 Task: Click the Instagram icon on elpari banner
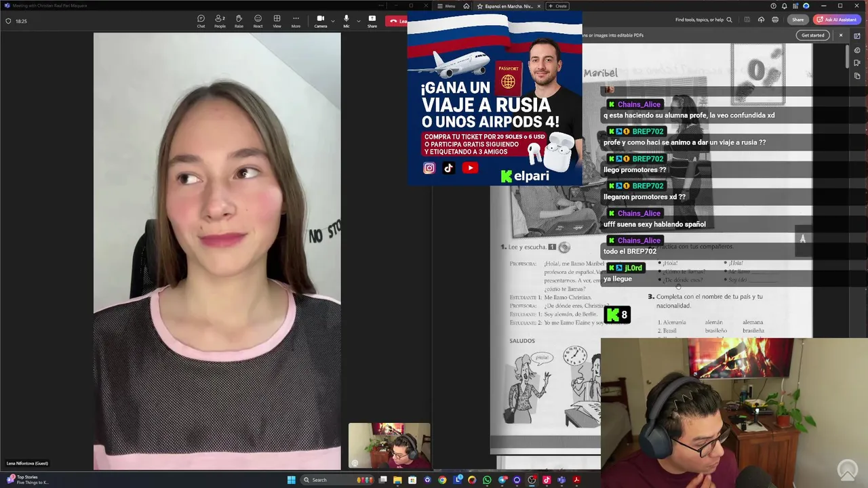pos(429,168)
